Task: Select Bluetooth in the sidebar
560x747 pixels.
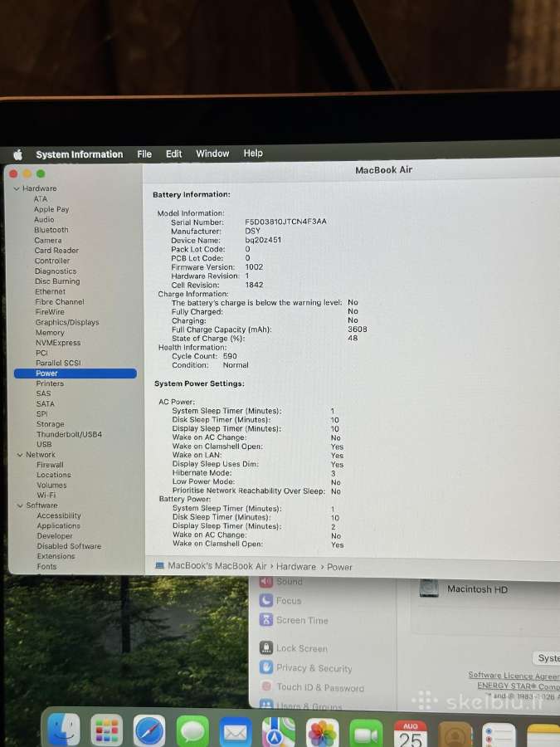Action: pyautogui.click(x=51, y=230)
